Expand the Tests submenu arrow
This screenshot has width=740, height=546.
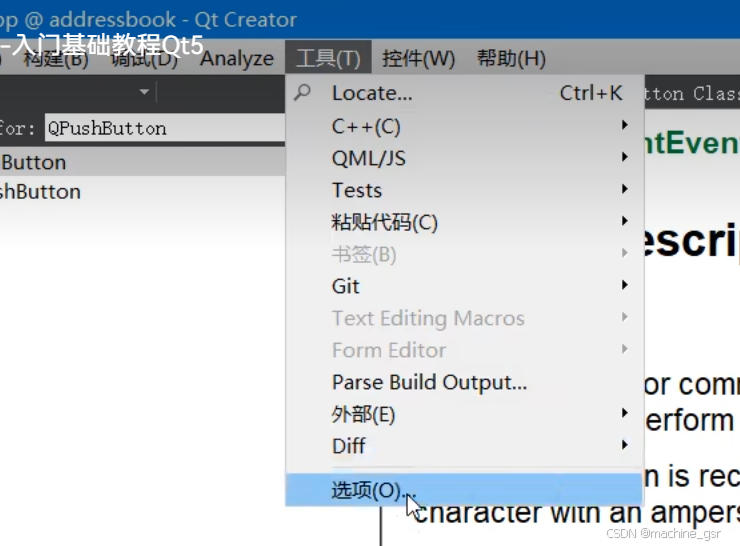click(x=624, y=189)
